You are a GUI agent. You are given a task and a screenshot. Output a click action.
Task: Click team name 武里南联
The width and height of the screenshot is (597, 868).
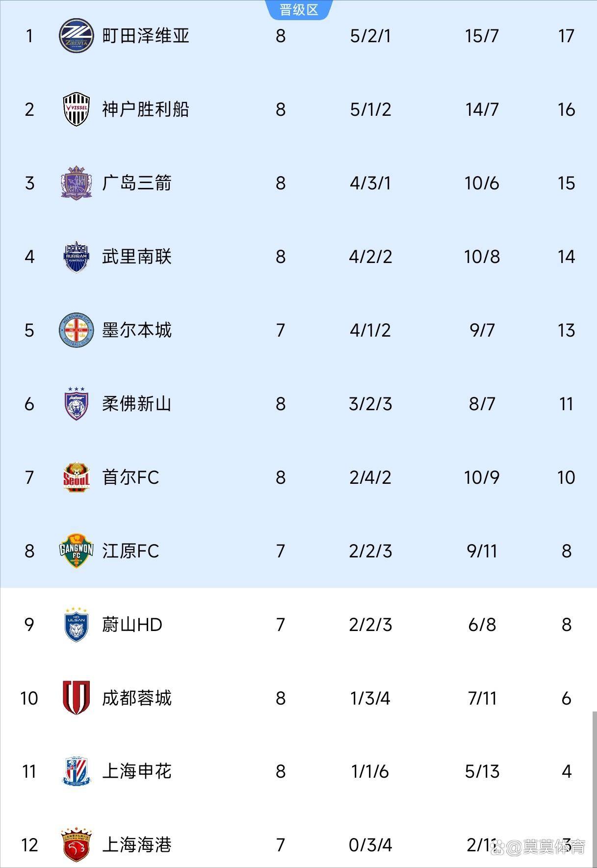[x=137, y=257]
